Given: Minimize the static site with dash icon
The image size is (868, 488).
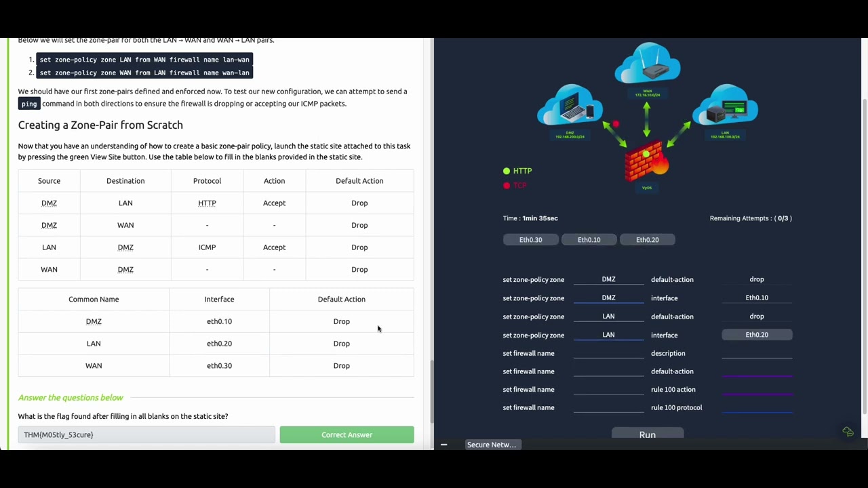Looking at the screenshot, I should click(x=443, y=445).
